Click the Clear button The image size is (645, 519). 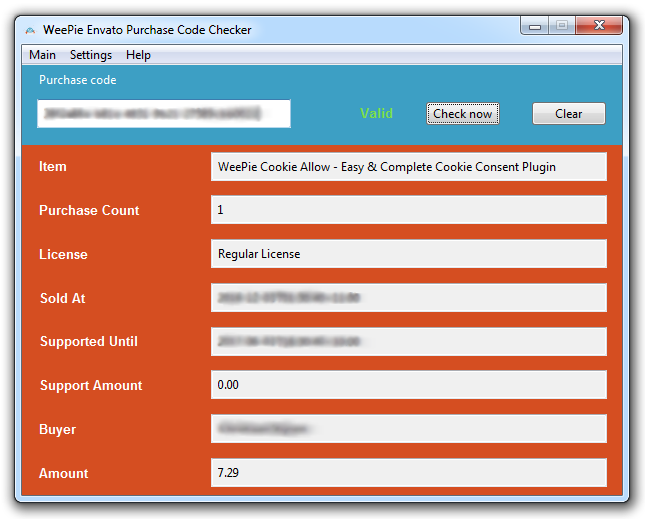pos(568,114)
